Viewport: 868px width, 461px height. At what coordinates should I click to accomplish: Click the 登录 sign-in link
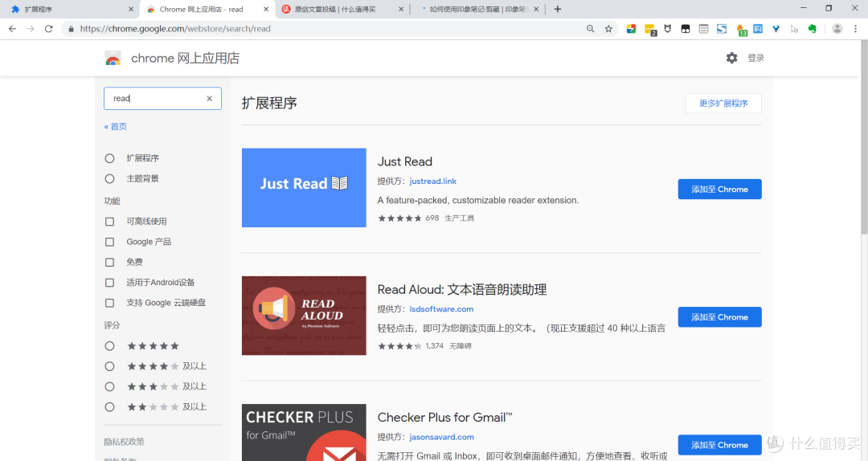[755, 58]
